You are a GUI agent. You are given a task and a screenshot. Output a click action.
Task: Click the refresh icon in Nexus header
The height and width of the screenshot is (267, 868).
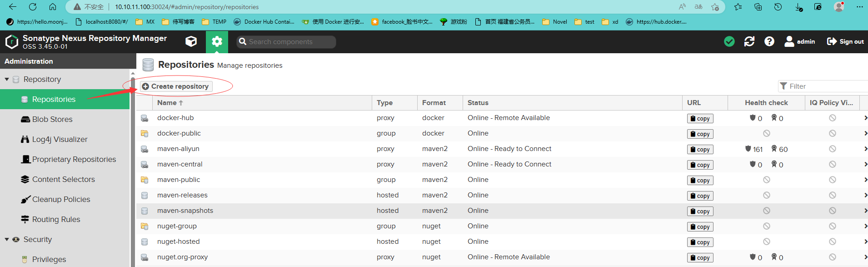coord(749,41)
